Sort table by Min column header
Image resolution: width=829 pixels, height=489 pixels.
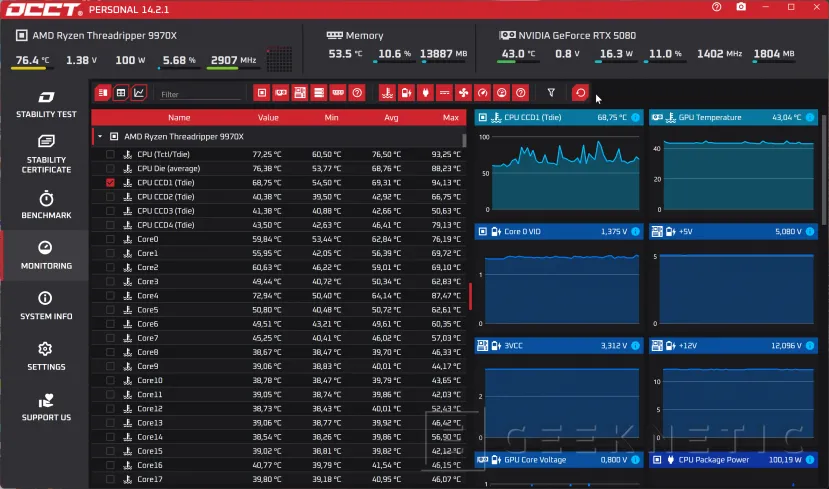tap(331, 117)
